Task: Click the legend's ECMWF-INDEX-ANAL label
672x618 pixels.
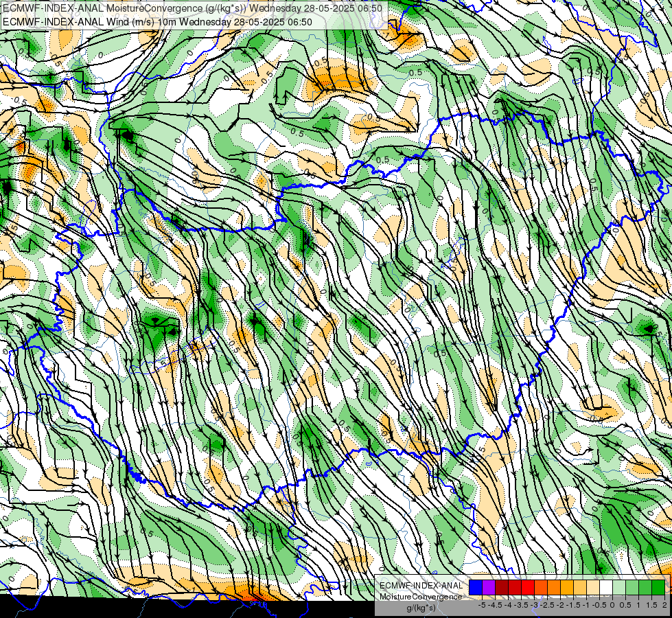Action: click(421, 586)
